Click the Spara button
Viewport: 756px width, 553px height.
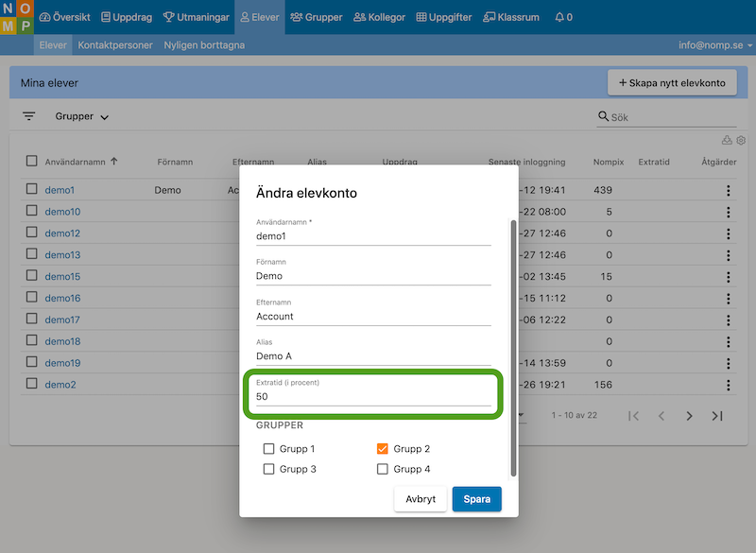[x=476, y=499]
